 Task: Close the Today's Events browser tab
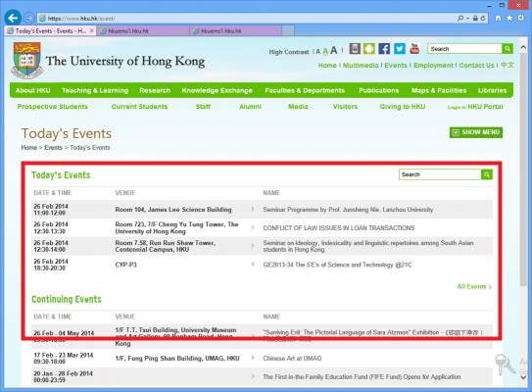(x=92, y=30)
